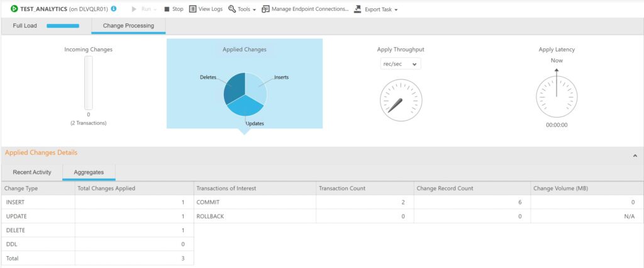Click the Full Load progress bar
The image size is (644, 268).
tap(63, 26)
